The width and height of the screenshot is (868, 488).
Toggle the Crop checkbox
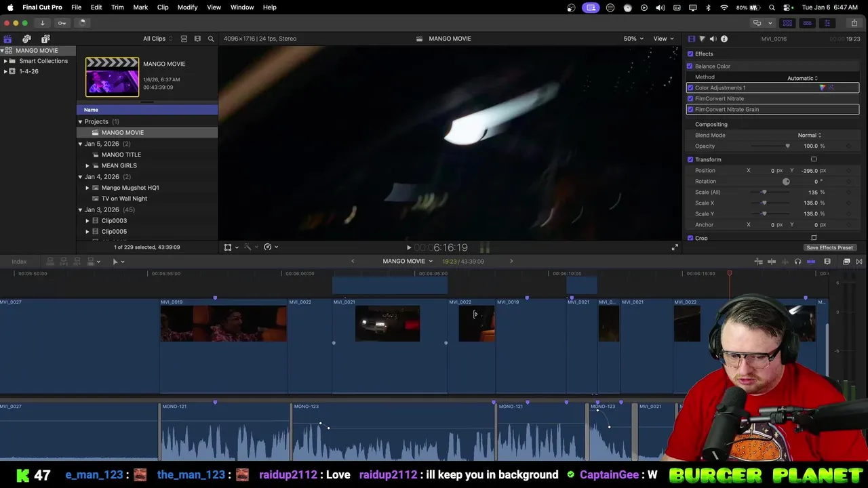(690, 238)
